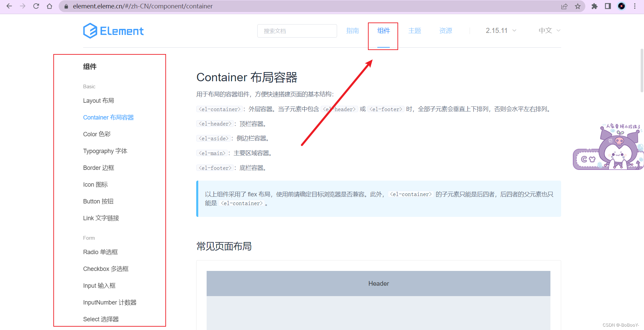Open the 资源 navigation tab
The width and height of the screenshot is (644, 330).
[446, 31]
